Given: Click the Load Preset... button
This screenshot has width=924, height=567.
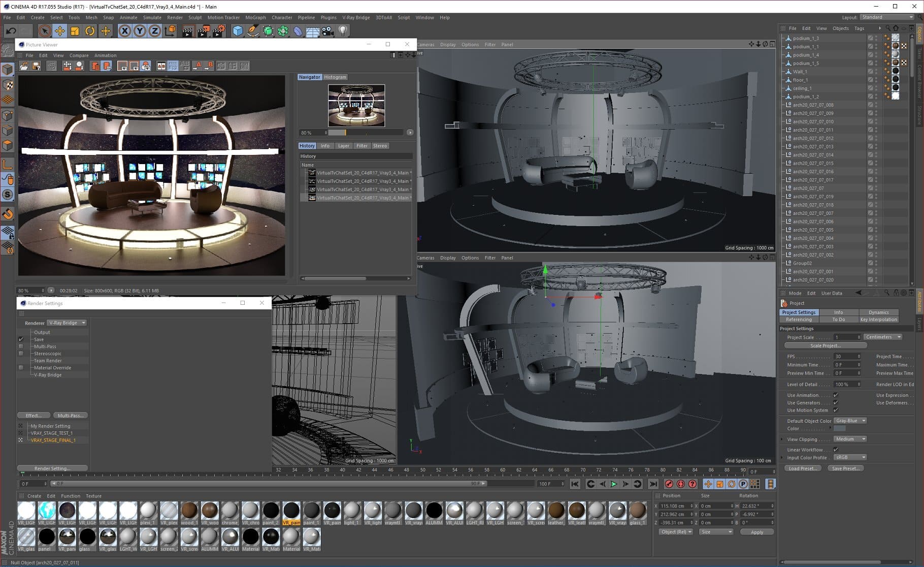Looking at the screenshot, I should point(803,468).
